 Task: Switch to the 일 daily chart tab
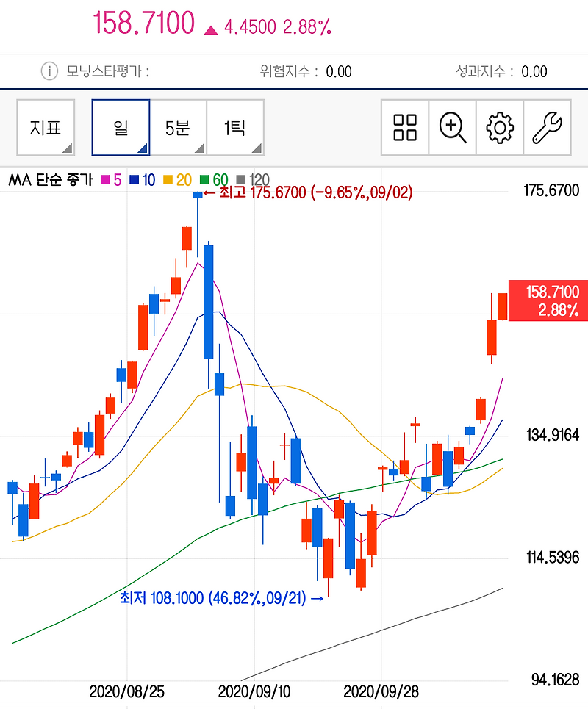pos(120,126)
